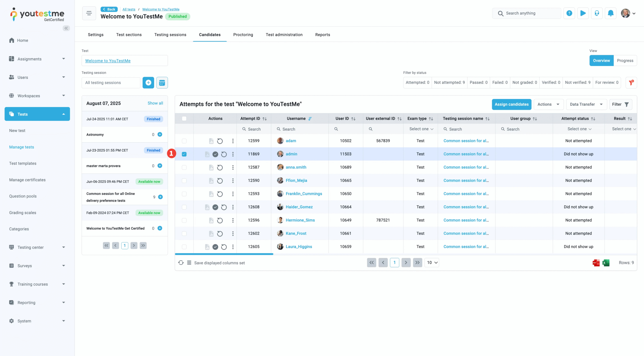
Task: Reset attempt icon for adam
Action: tap(220, 141)
